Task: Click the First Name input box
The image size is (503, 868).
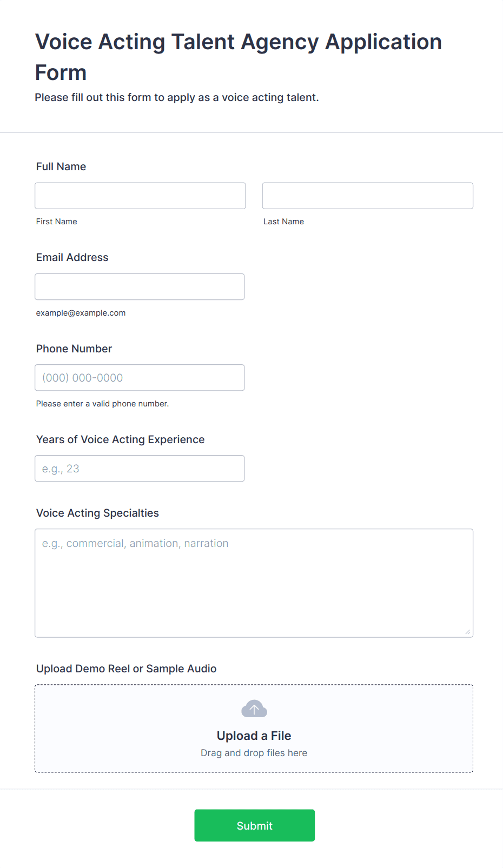Action: click(x=140, y=196)
